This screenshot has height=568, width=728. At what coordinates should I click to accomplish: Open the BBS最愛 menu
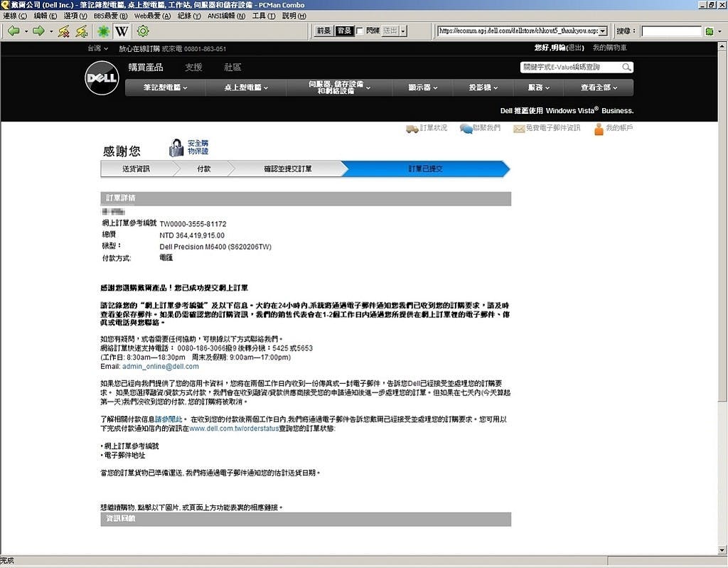(x=110, y=16)
